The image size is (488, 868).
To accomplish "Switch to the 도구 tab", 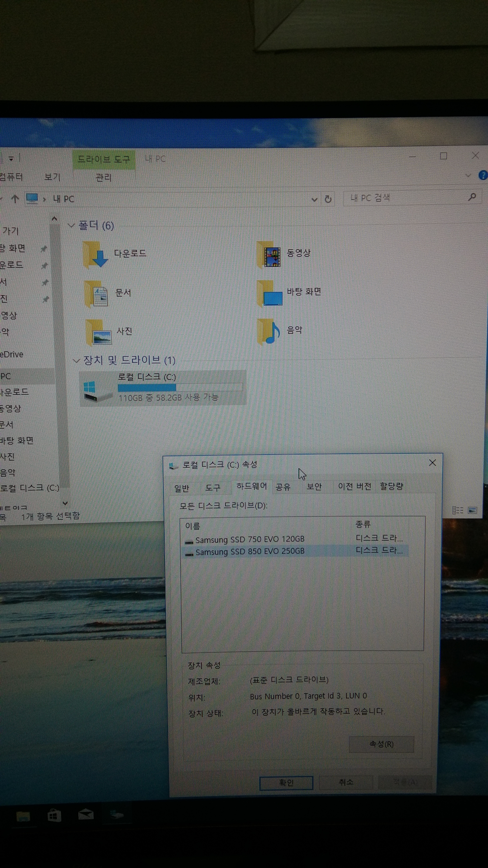I will 212,488.
